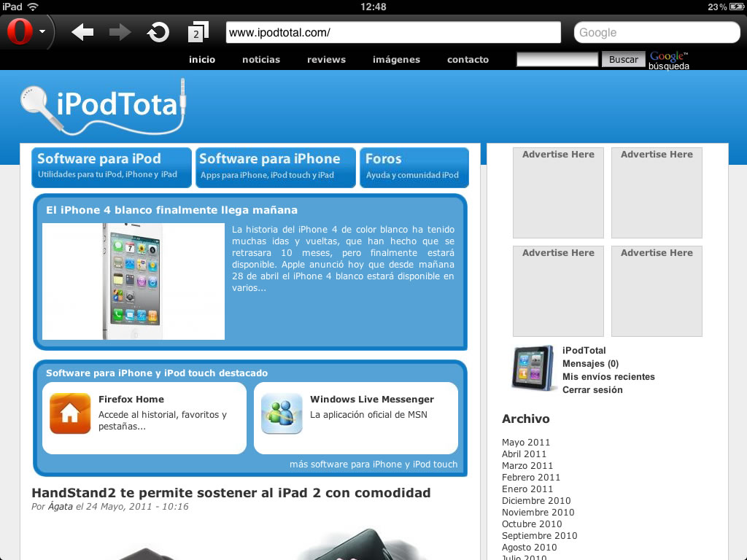The height and width of the screenshot is (560, 747).
Task: Open the Febrero 2011 archive
Action: (531, 477)
